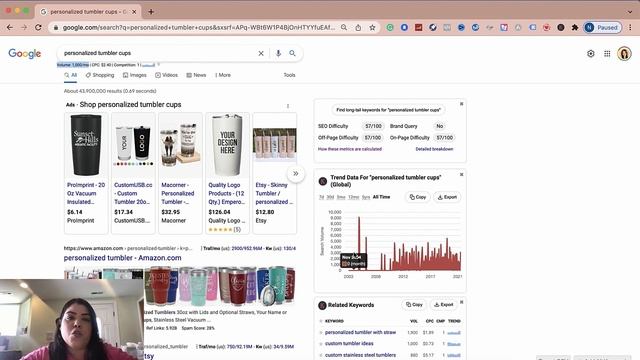Viewport: 640px width, 360px height.
Task: Click the Paused profile button
Action: pyautogui.click(x=602, y=27)
